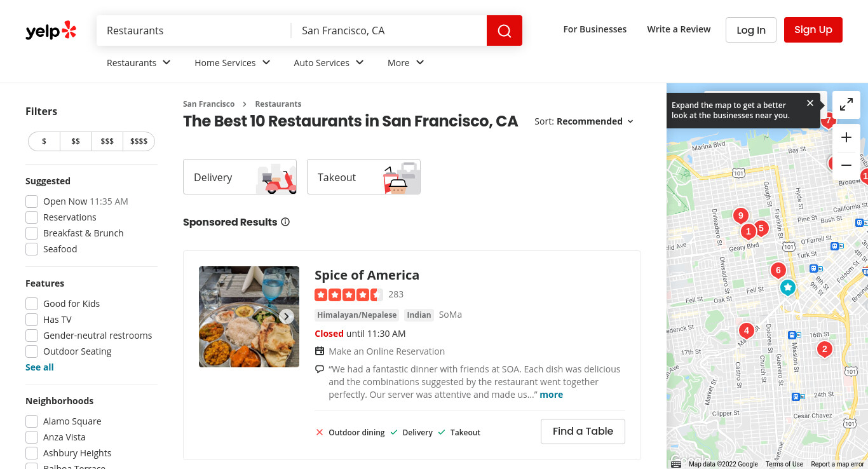
Task: Enable the Good for Kids feature
Action: 32,304
